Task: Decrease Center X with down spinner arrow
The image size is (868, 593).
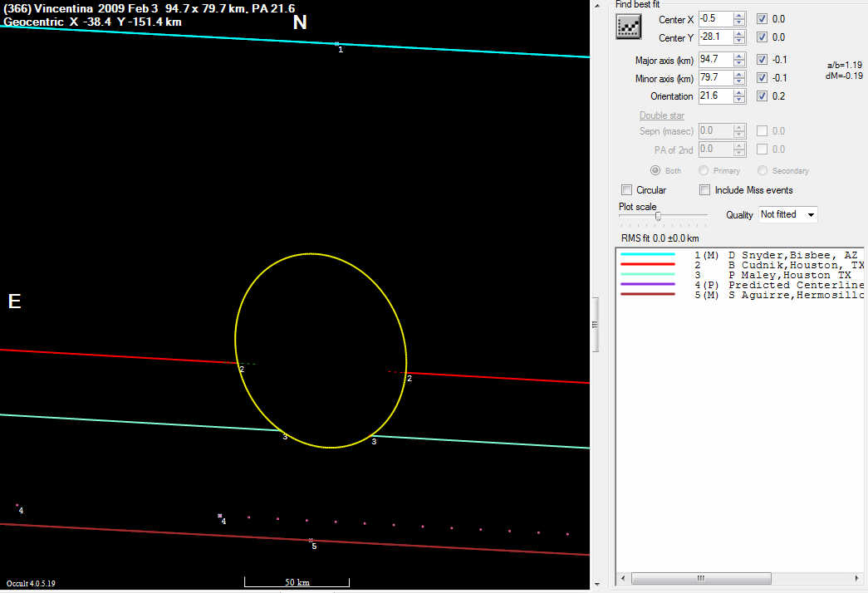Action: [x=739, y=22]
